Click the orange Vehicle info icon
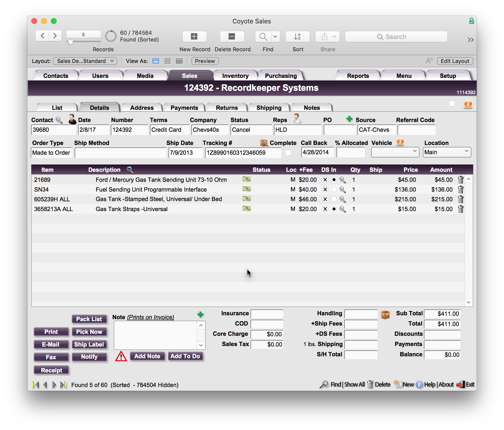This screenshot has width=504, height=430. pos(400,142)
